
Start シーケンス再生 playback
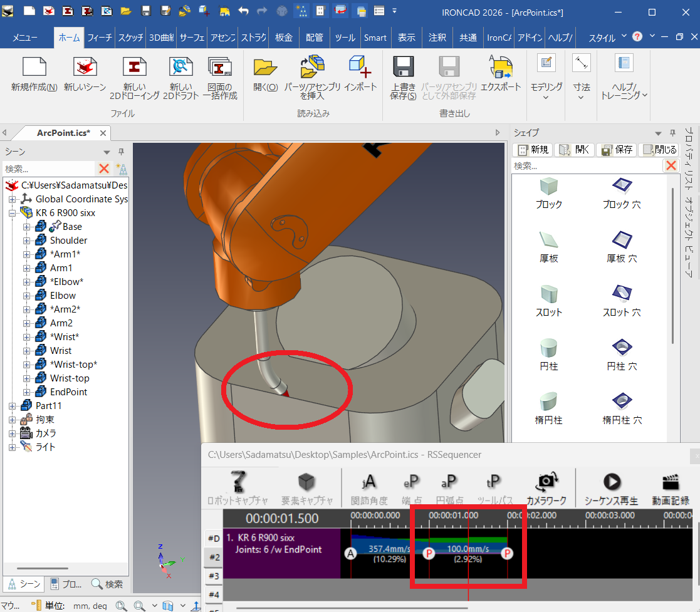coord(612,488)
